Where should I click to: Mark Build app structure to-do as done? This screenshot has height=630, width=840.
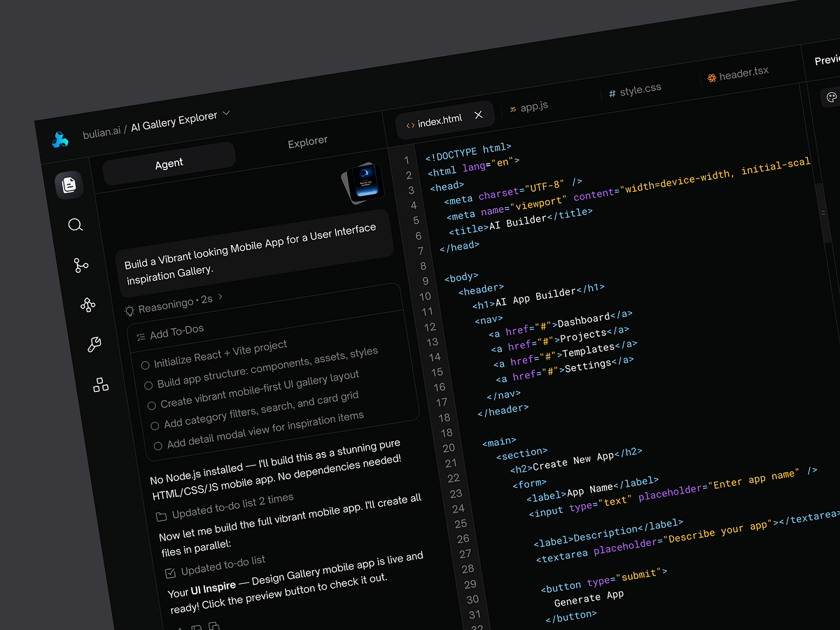click(148, 385)
